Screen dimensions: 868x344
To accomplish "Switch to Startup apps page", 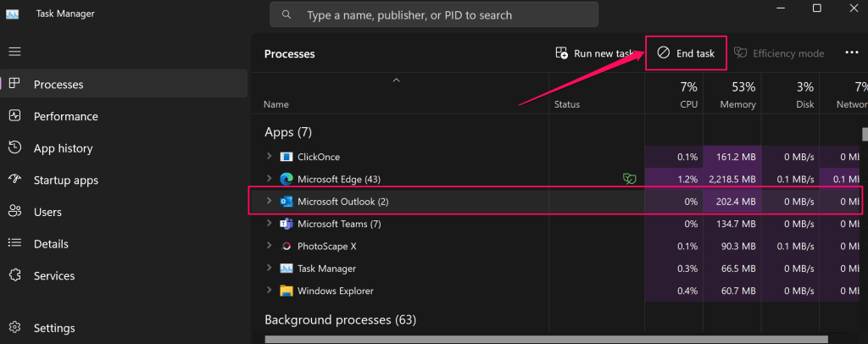I will (65, 180).
